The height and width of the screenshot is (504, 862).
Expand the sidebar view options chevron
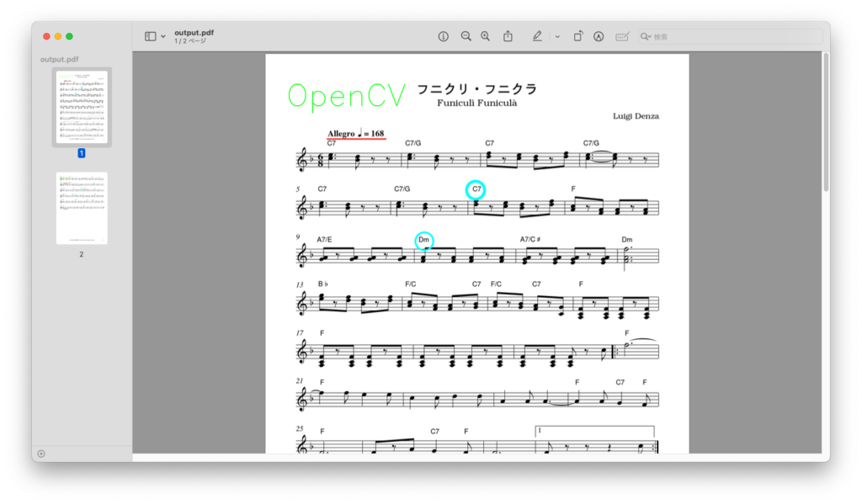pos(162,36)
